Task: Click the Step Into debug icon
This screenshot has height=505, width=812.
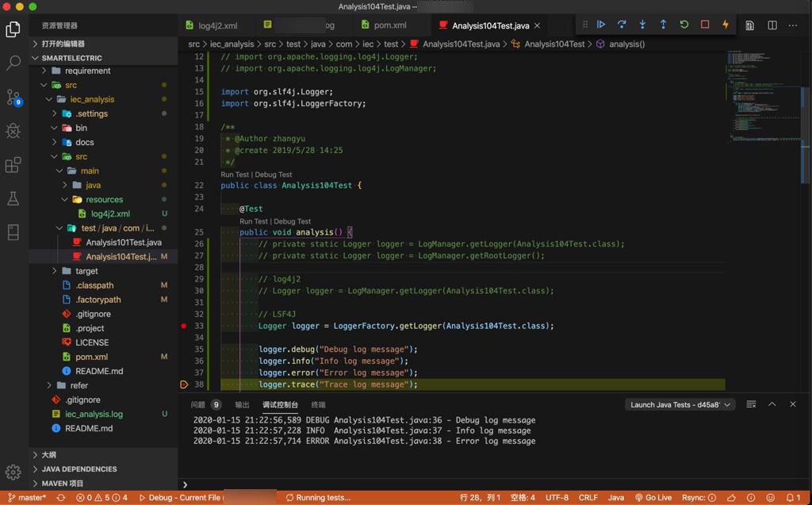Action: [x=642, y=25]
